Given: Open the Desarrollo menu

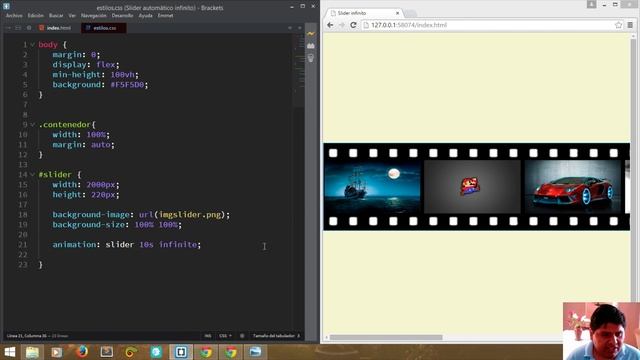Looking at the screenshot, I should 122,16.
